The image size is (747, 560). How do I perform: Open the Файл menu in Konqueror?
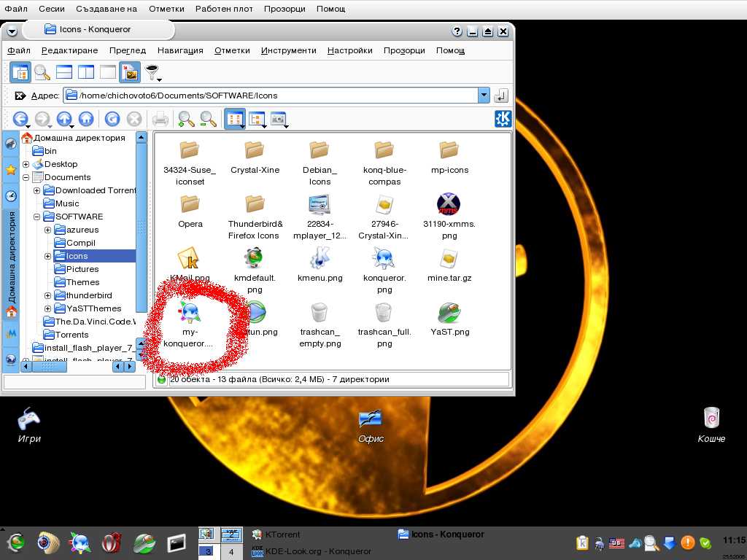pyautogui.click(x=19, y=50)
